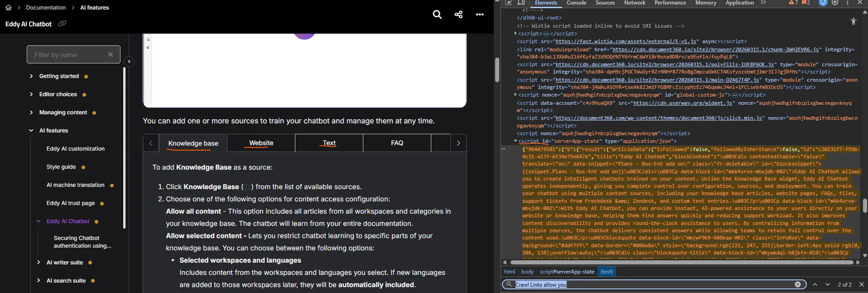Open the ellipsis next to serverApp-state script

503,149
